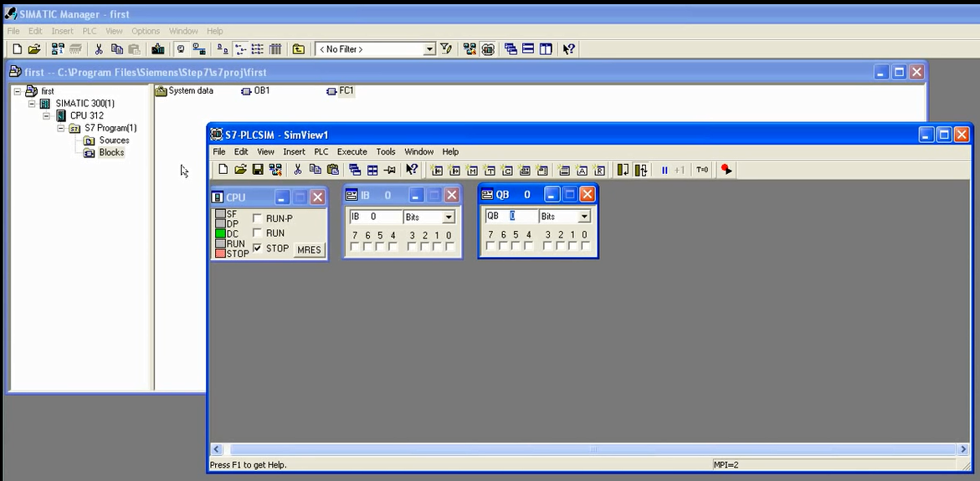Click the Cut scissors icon in SIMATIC Manager toolbar
980x481 pixels.
(99, 49)
